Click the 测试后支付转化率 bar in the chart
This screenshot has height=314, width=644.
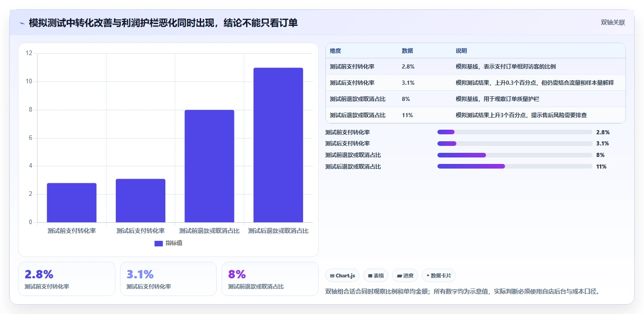tap(140, 201)
